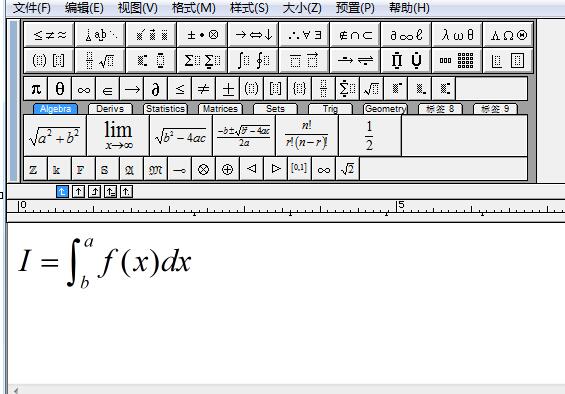Insert the partial derivative symbol
This screenshot has height=394, width=565.
coord(156,88)
